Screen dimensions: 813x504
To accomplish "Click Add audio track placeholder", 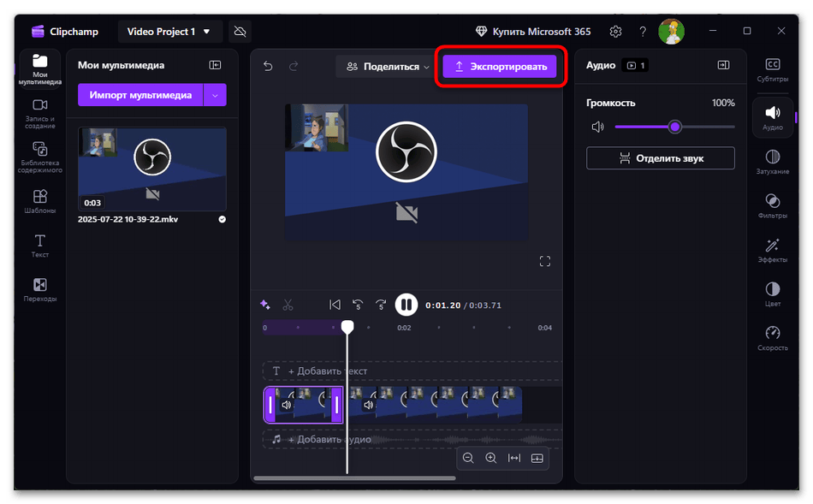I will [x=412, y=439].
